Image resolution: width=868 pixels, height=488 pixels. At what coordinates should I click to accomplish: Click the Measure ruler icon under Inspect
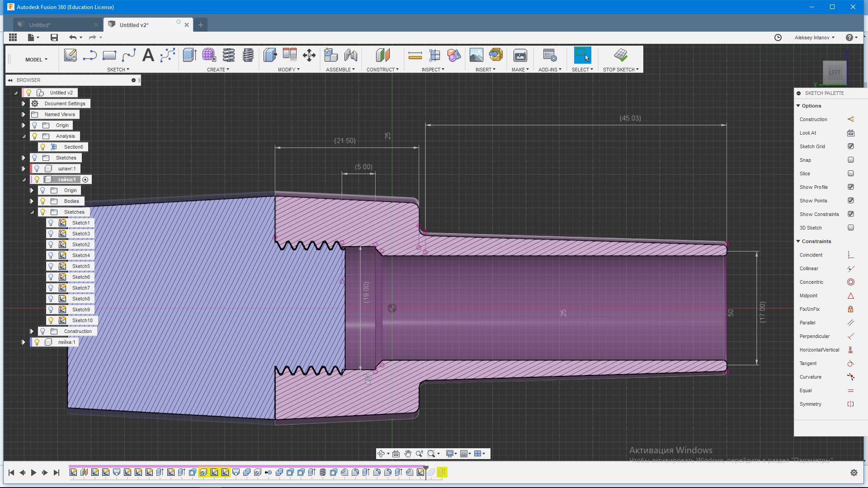pyautogui.click(x=415, y=55)
